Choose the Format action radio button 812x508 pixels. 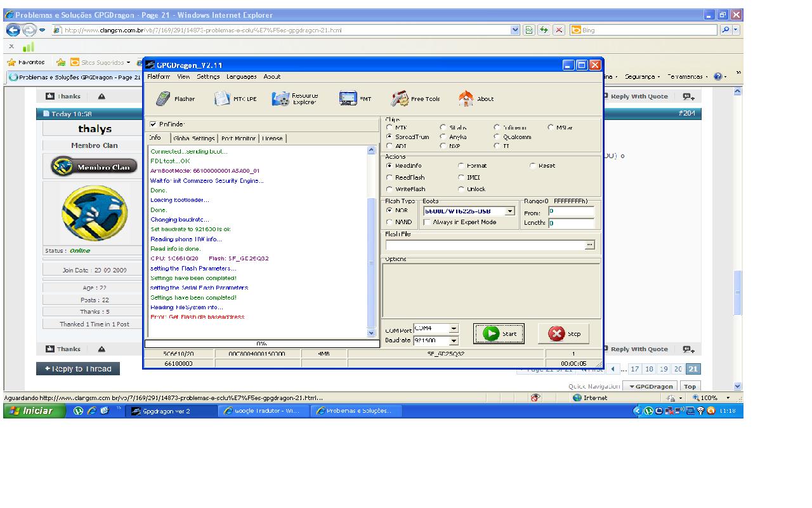point(461,166)
